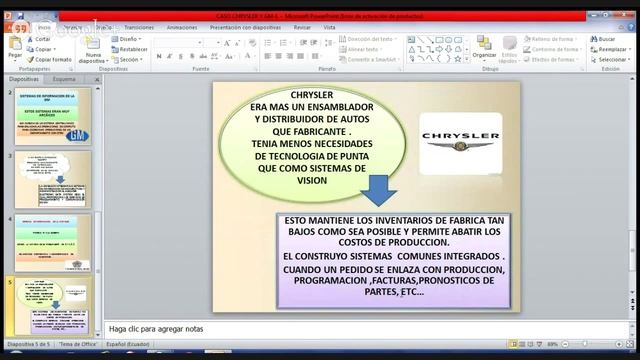
Task: Click Contorno de forma button
Action: tap(552, 49)
